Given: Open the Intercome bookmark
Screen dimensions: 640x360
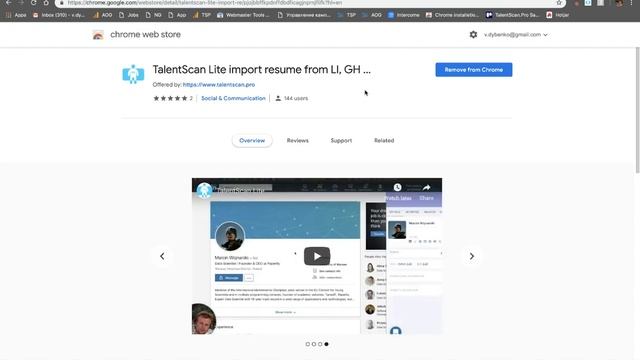Looking at the screenshot, I should pyautogui.click(x=404, y=15).
